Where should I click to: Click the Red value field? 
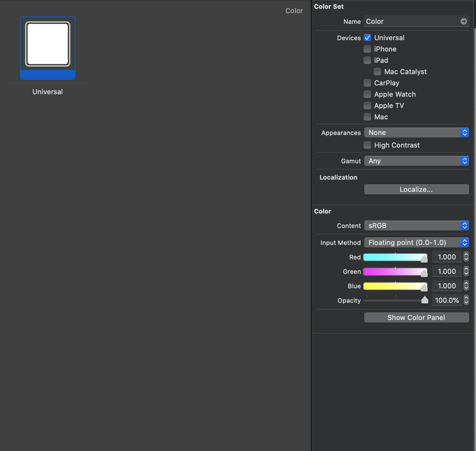coord(447,257)
